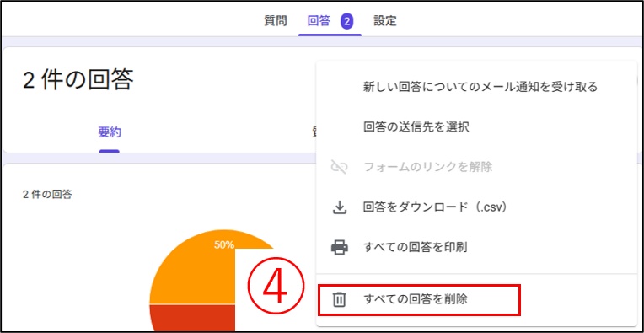
Task: Go to the 設定 tab
Action: [x=385, y=21]
